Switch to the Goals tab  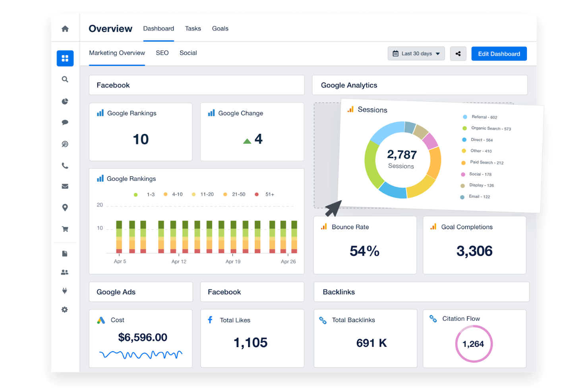click(x=220, y=29)
